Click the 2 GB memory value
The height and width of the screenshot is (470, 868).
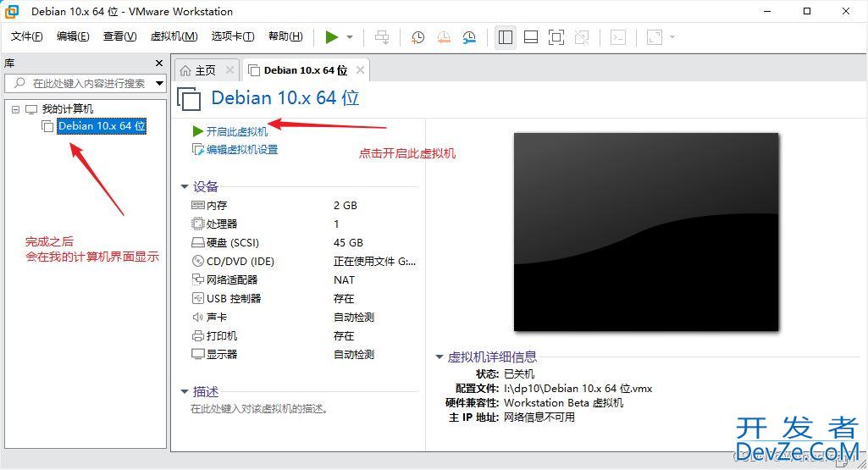pos(346,206)
